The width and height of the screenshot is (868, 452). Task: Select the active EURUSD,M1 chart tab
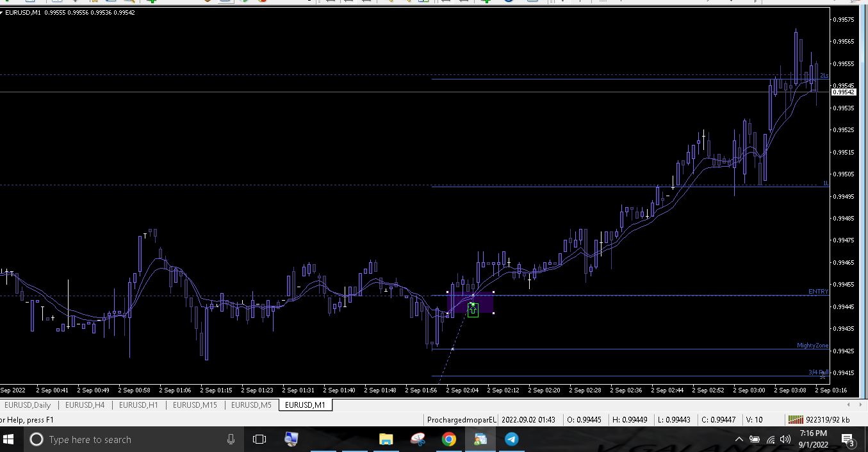[x=306, y=405]
